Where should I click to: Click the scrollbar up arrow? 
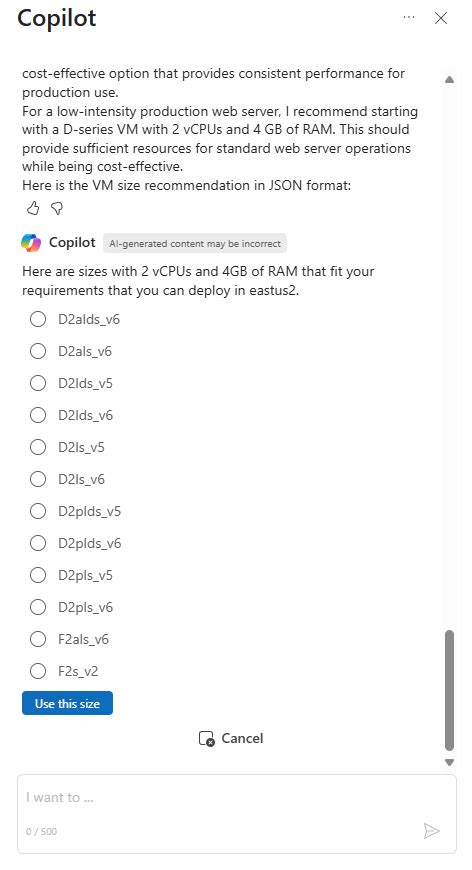450,80
